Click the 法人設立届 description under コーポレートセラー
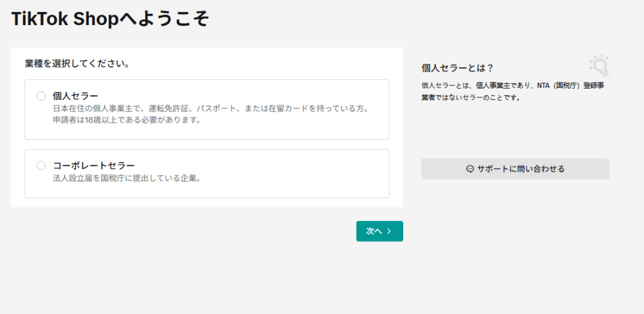Screen dimensions: 644x314 click(x=126, y=178)
